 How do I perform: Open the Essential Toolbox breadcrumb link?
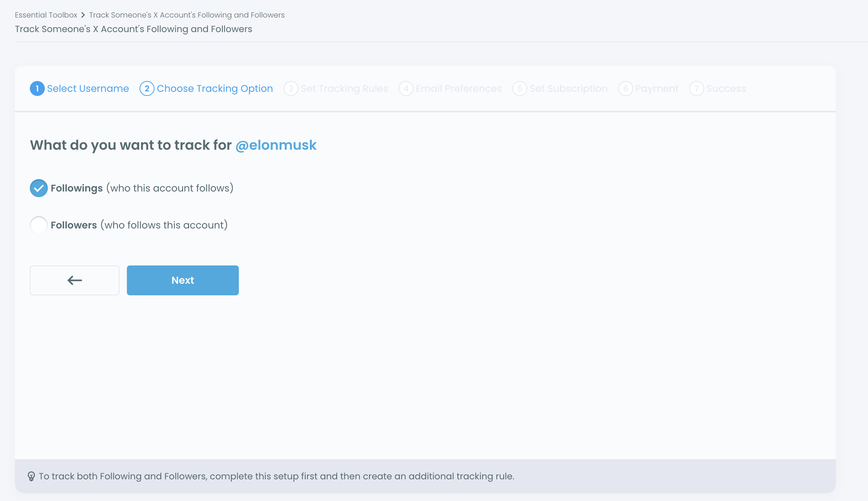[x=46, y=15]
